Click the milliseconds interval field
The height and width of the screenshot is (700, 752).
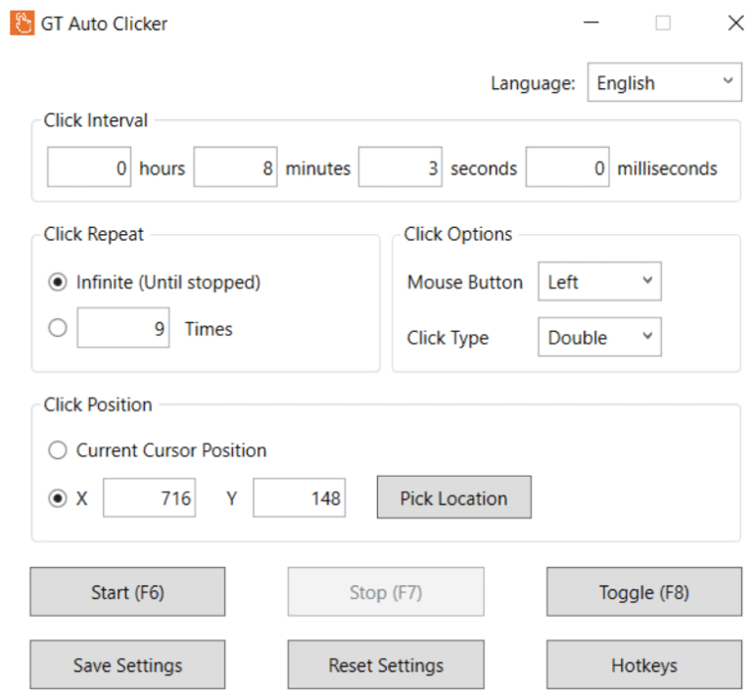(x=568, y=168)
